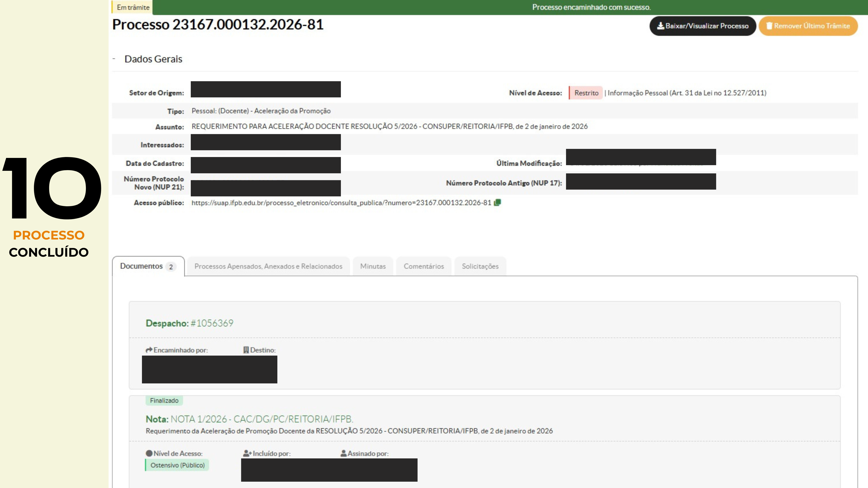Switch to the Comentários tab
The image size is (868, 488).
pyautogui.click(x=424, y=266)
